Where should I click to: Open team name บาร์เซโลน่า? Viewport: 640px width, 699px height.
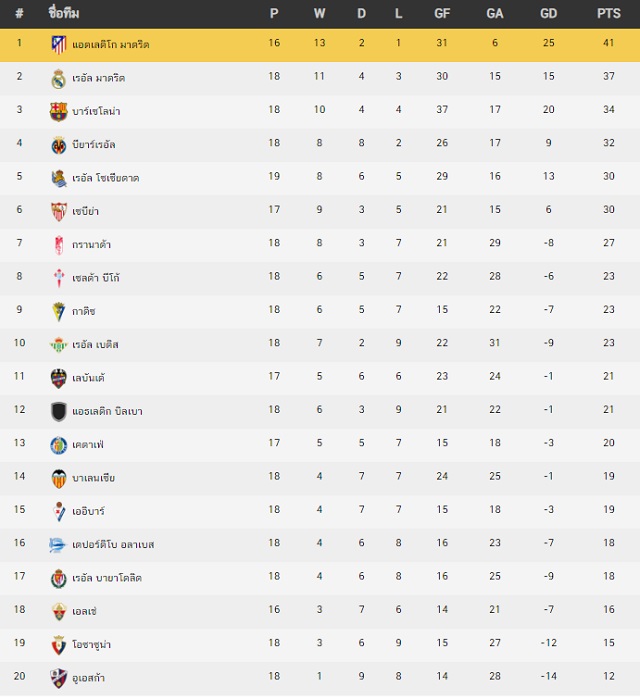pos(96,111)
